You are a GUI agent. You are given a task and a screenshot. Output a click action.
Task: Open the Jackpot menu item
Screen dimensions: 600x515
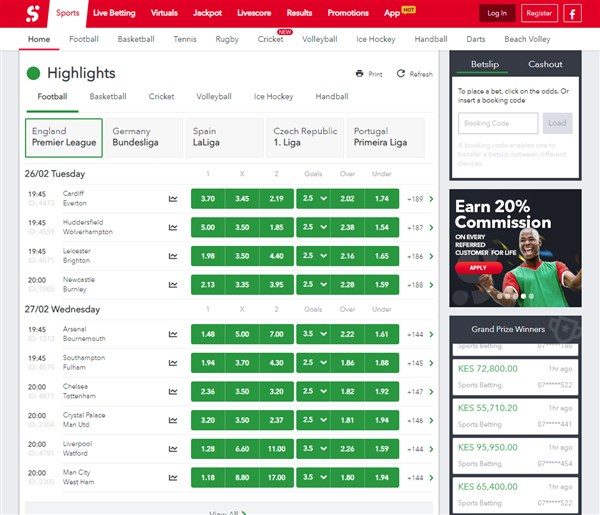pos(207,13)
